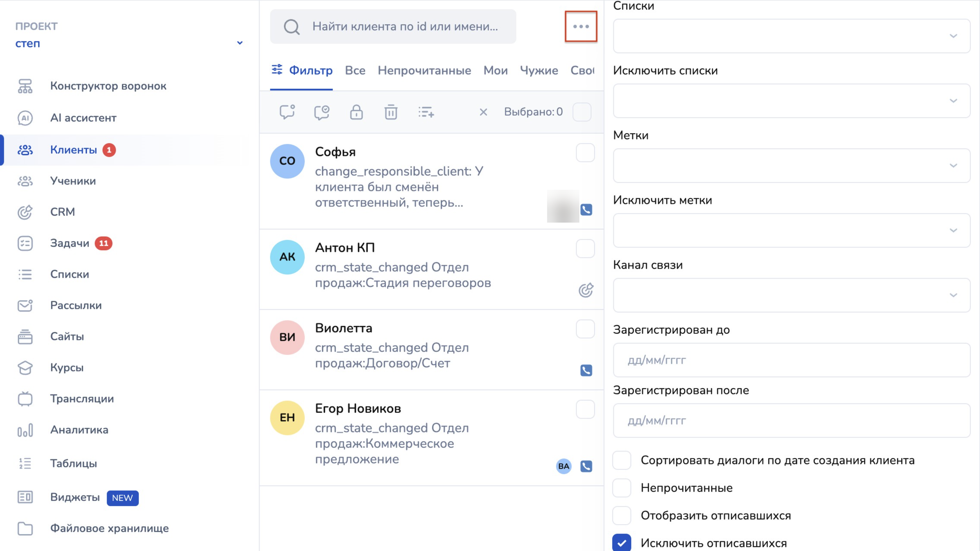The image size is (980, 551).
Task: Click the mark-as-unread chat bubble icon
Action: coord(287,112)
